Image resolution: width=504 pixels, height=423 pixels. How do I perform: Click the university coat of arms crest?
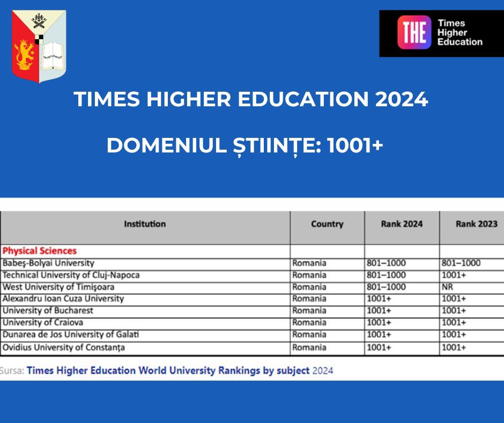[x=39, y=46]
